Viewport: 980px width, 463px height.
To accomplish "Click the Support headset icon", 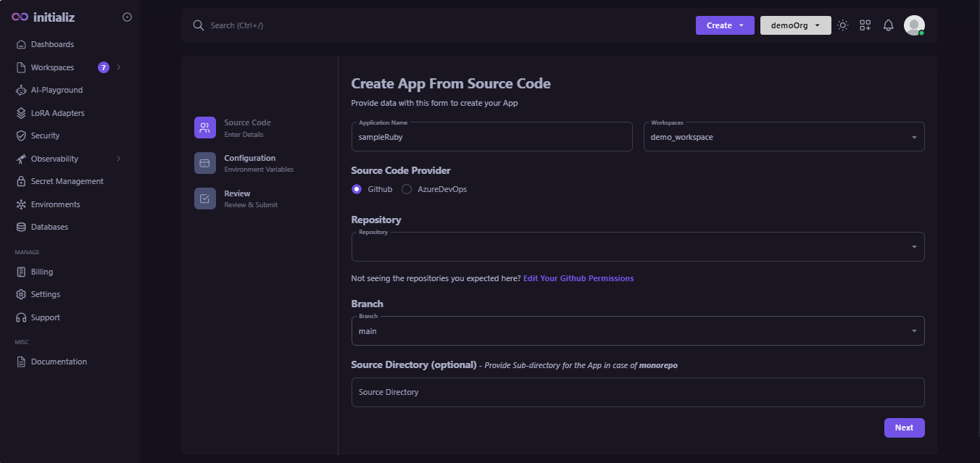I will (x=21, y=317).
